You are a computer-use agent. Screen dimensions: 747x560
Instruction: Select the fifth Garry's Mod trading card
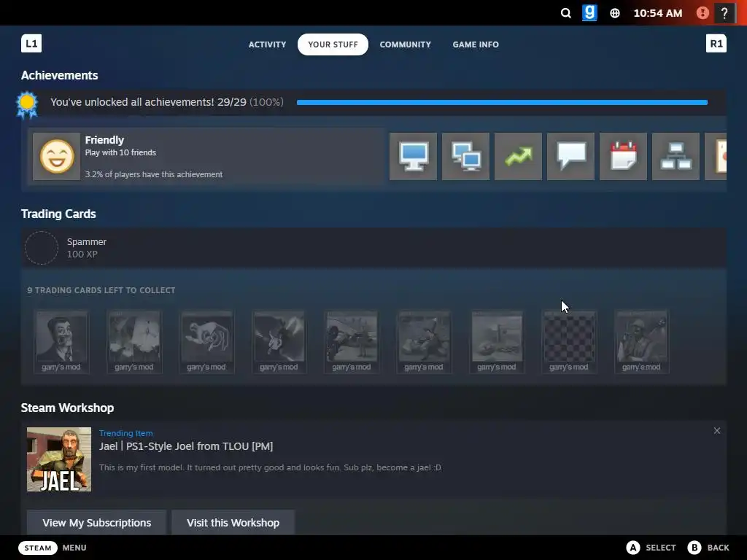click(352, 342)
